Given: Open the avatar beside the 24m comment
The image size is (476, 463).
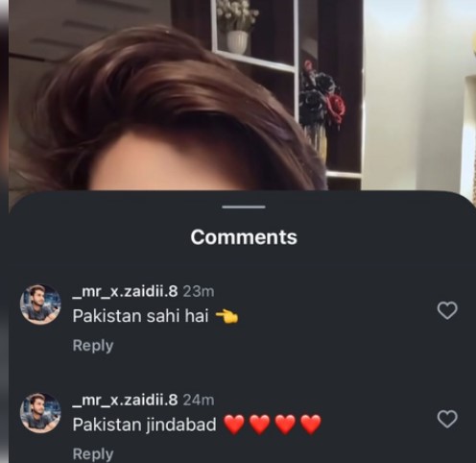Looking at the screenshot, I should click(x=40, y=413).
